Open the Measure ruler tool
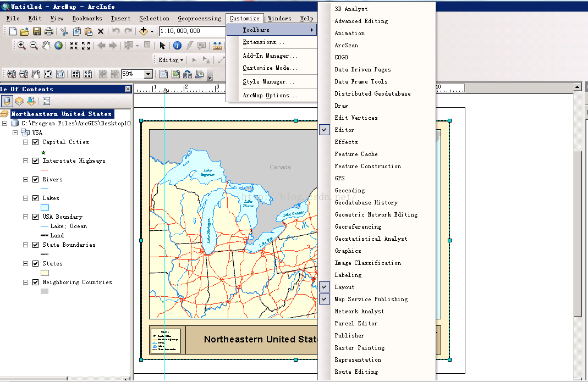The image size is (588, 382). tap(217, 46)
